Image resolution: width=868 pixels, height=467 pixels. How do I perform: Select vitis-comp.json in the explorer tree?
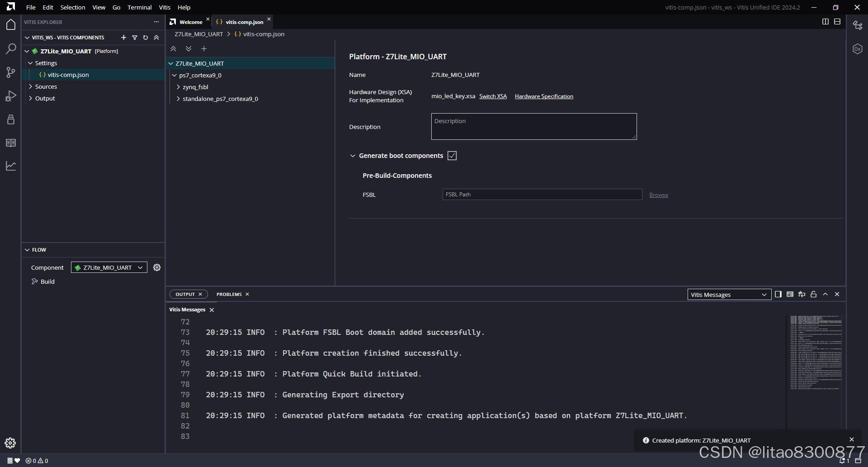tap(68, 75)
